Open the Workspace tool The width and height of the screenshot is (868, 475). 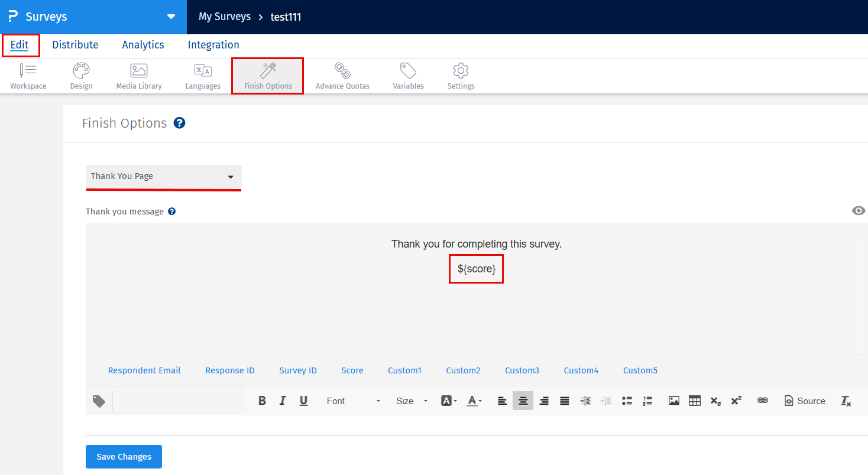28,77
